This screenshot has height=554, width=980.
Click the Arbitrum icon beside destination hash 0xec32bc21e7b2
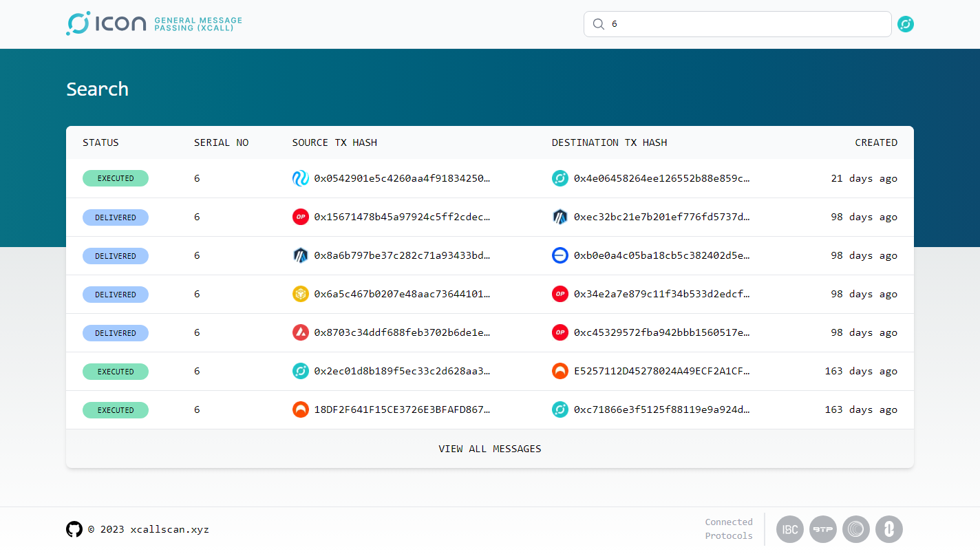[x=560, y=217]
